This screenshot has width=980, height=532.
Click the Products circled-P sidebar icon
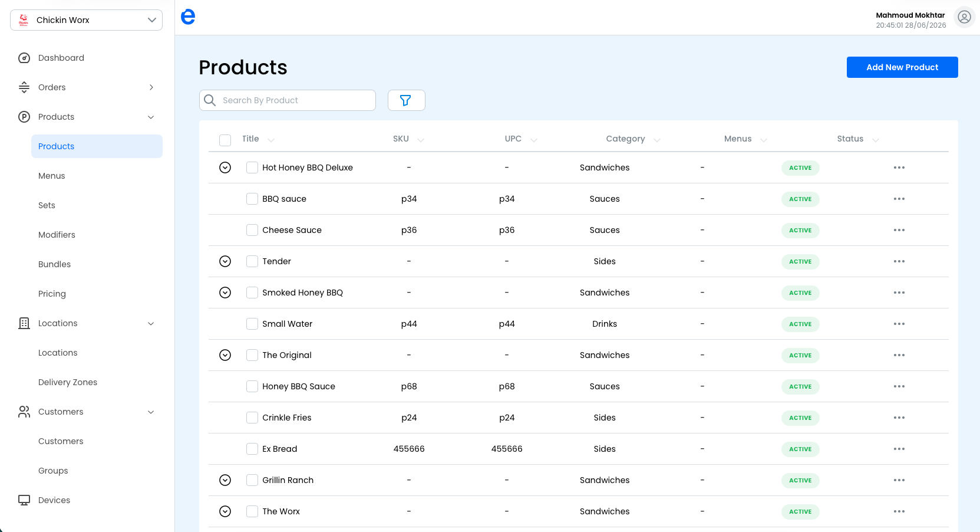(24, 117)
